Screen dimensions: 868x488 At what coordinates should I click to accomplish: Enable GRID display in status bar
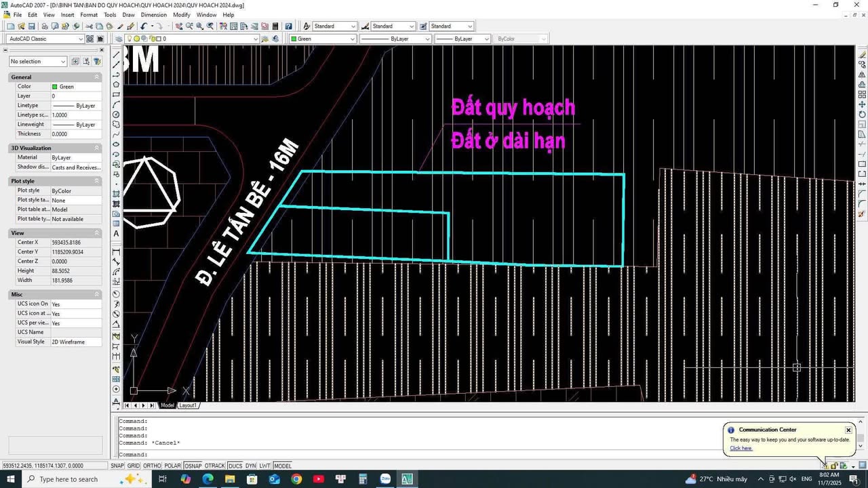coord(133,466)
